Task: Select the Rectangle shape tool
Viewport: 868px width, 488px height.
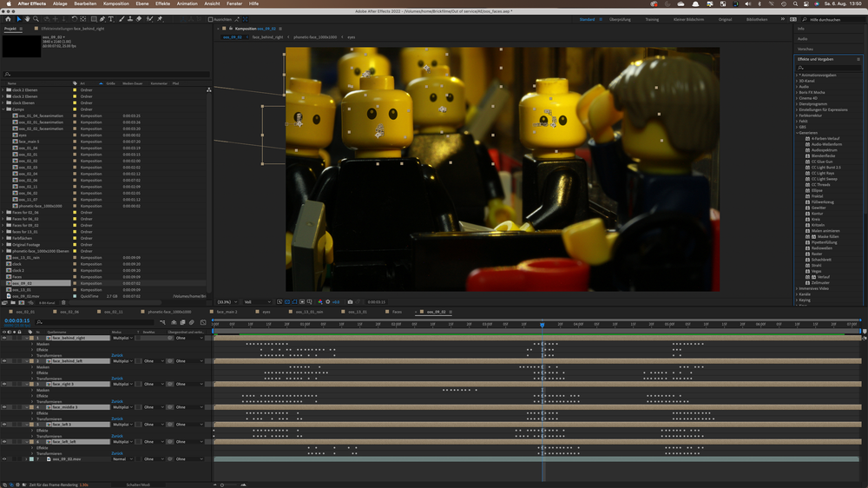Action: [94, 19]
